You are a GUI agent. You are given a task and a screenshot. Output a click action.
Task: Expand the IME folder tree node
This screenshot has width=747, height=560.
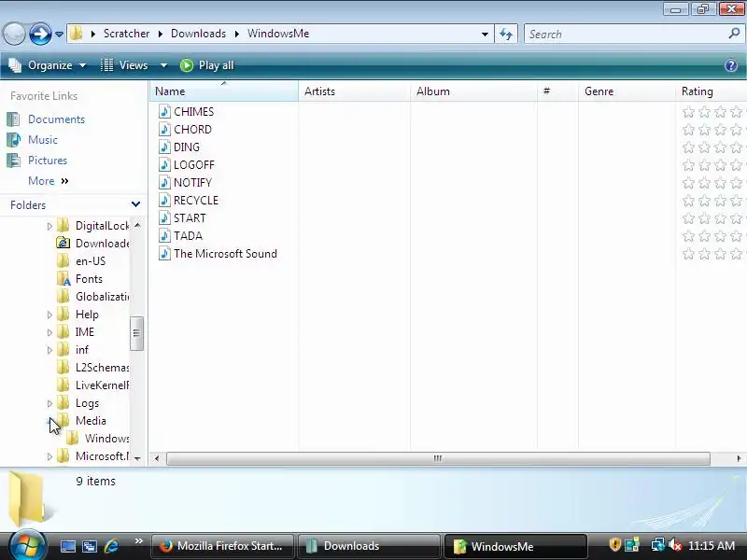tap(49, 332)
